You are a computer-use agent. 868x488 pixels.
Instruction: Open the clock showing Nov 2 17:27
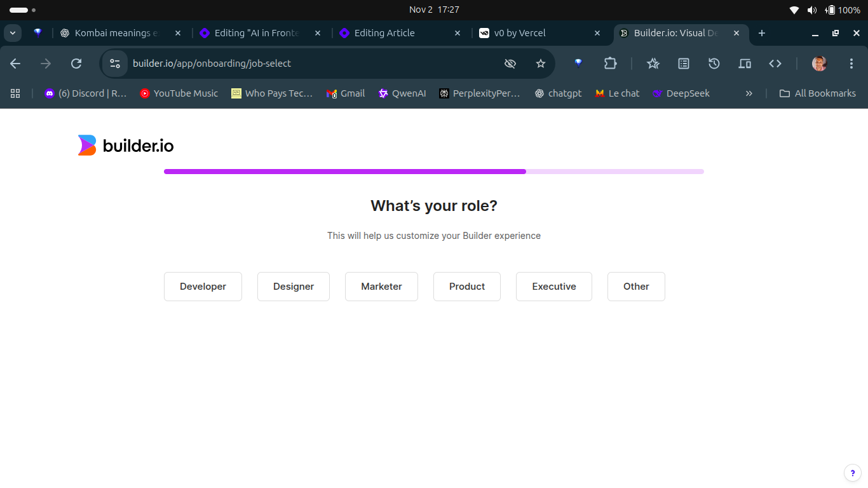coord(434,10)
